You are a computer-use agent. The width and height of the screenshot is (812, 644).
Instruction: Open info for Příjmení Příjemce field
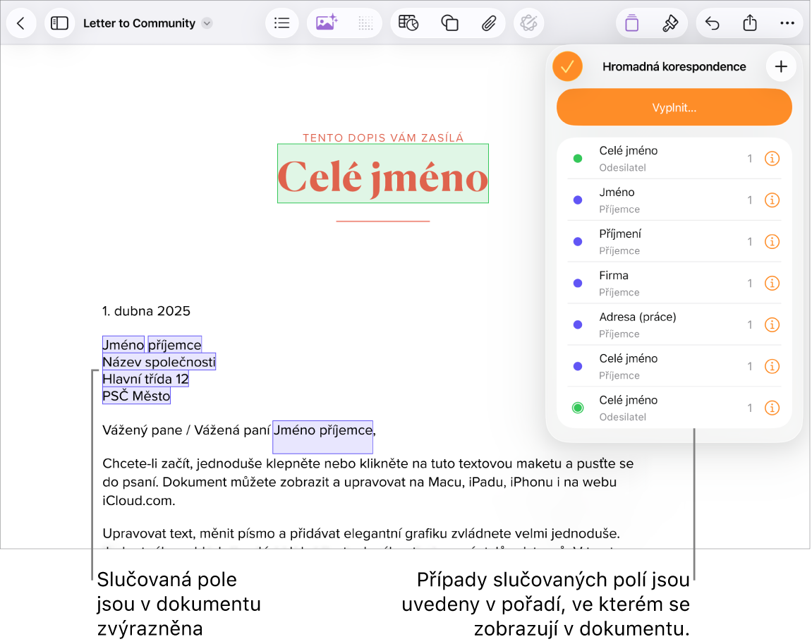pos(772,242)
